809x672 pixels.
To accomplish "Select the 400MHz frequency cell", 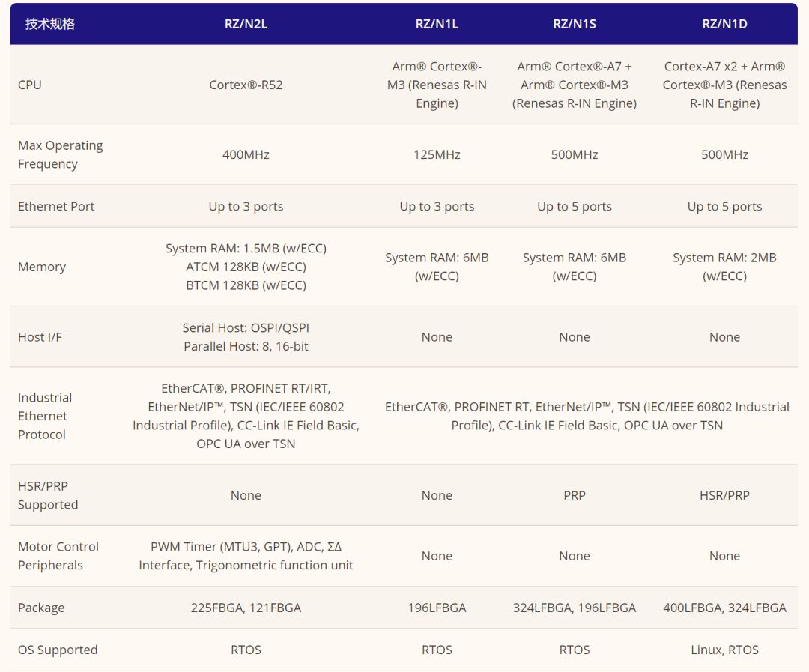I will (x=246, y=154).
